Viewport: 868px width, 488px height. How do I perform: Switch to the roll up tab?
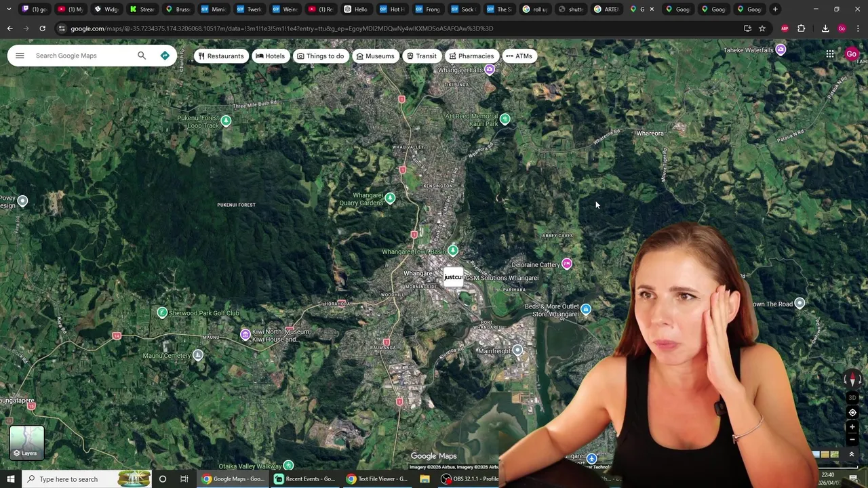coord(534,9)
